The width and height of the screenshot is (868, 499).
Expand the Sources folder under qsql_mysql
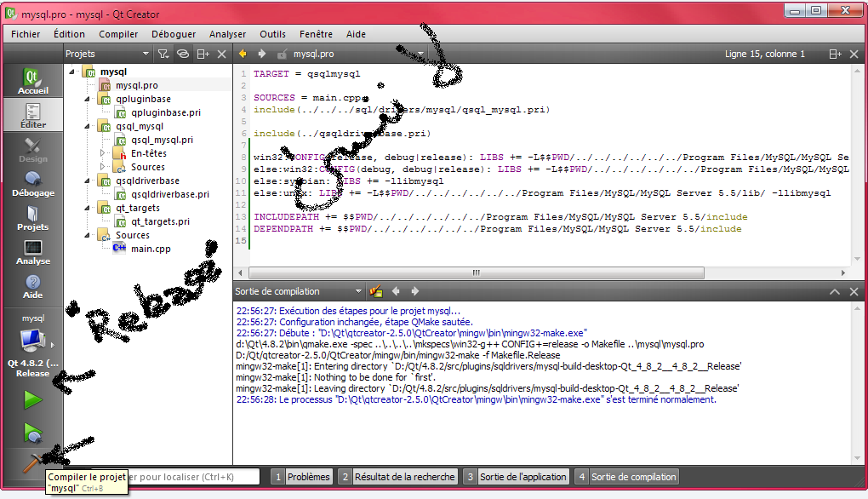click(102, 167)
